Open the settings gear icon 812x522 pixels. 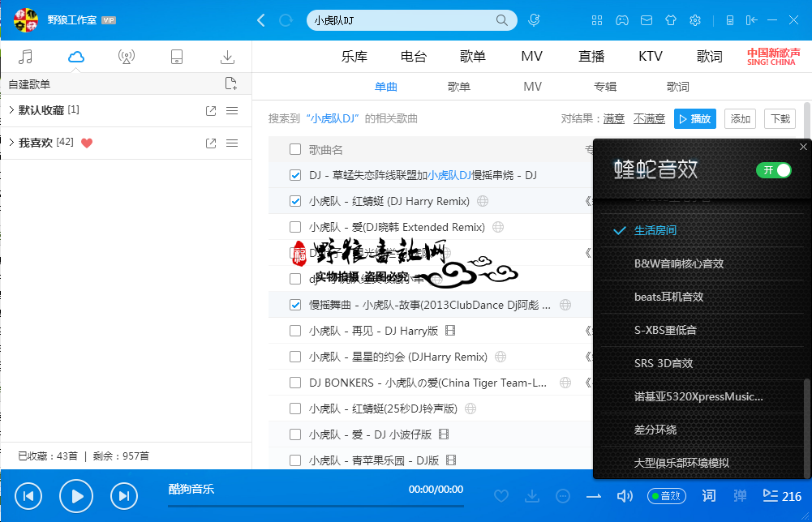pyautogui.click(x=695, y=20)
